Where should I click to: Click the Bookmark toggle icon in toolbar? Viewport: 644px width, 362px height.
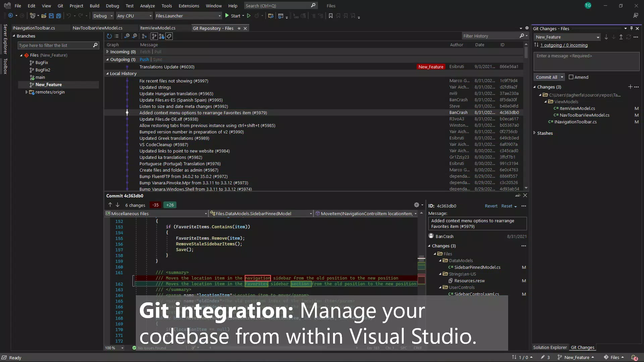331,16
